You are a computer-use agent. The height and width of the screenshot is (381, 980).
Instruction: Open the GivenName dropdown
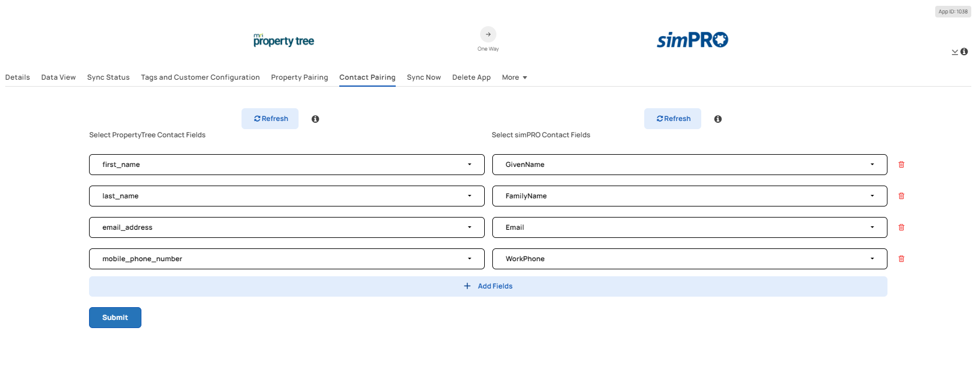click(690, 165)
